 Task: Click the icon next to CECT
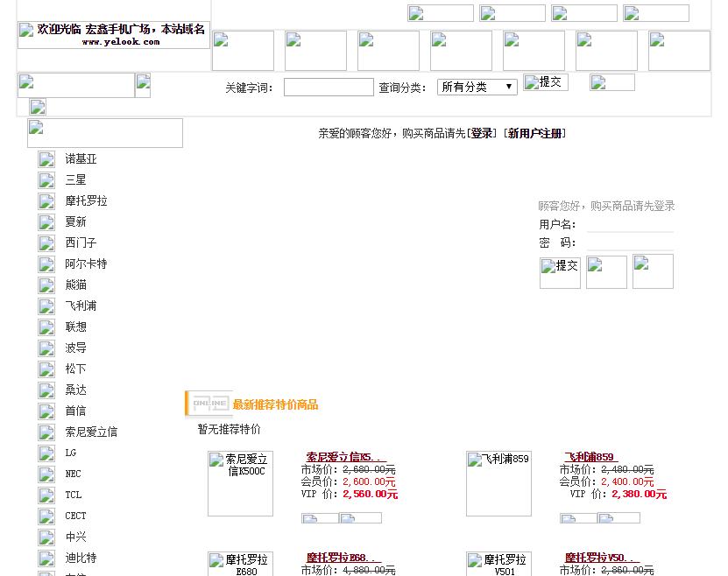point(46,516)
